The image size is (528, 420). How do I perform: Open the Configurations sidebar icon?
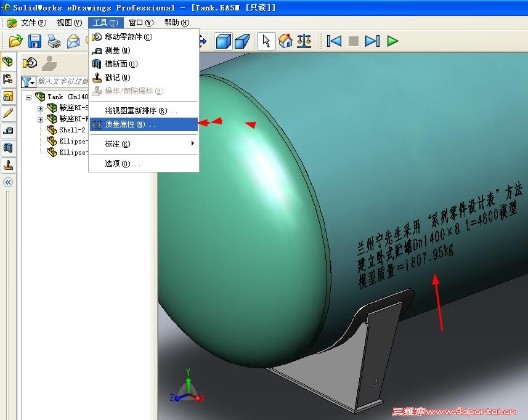click(x=8, y=79)
